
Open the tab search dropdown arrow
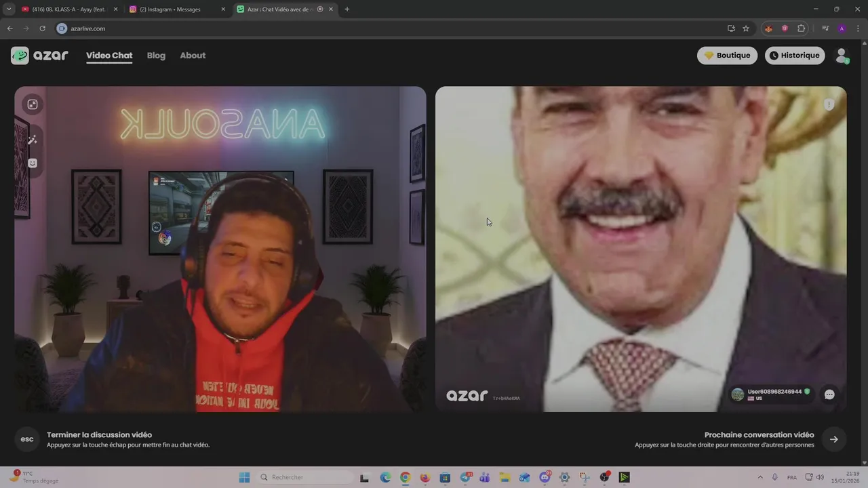click(x=9, y=9)
